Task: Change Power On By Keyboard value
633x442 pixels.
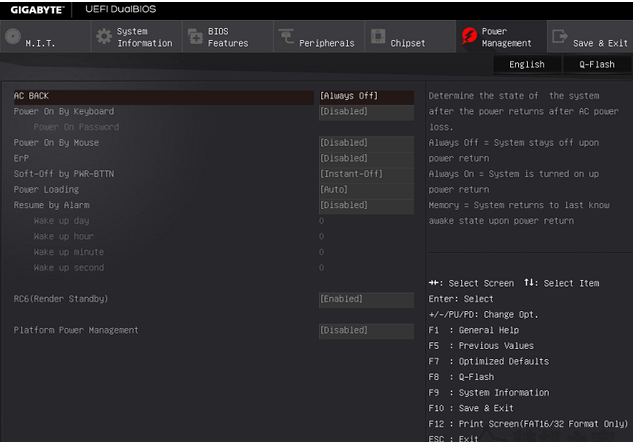Action: (366, 112)
